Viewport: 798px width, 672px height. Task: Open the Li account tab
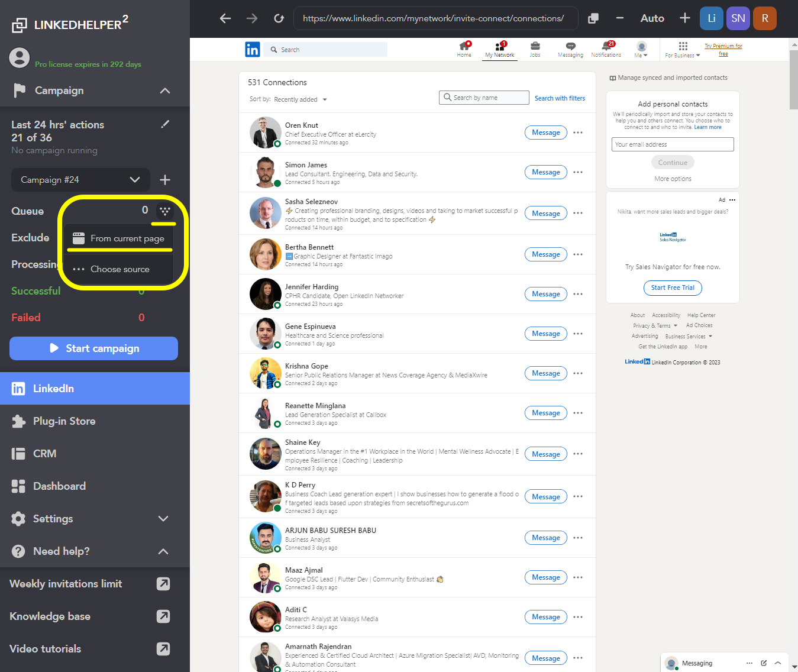pos(712,18)
